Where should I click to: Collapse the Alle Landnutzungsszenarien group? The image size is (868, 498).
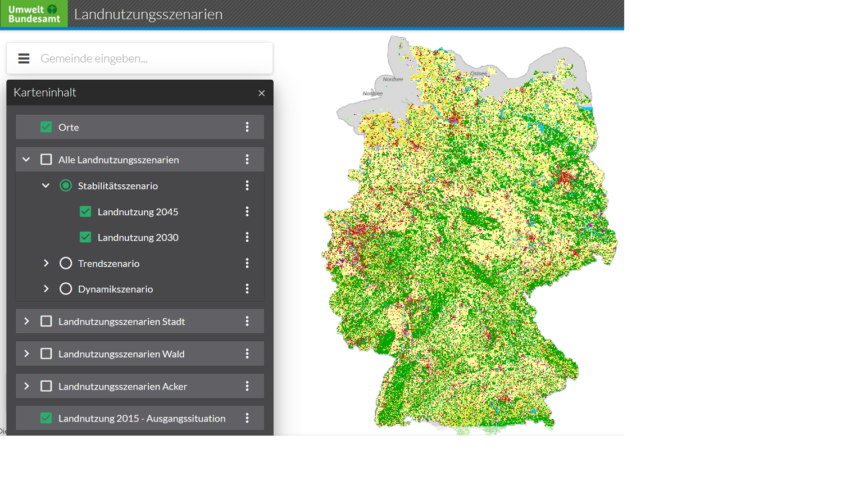point(26,160)
